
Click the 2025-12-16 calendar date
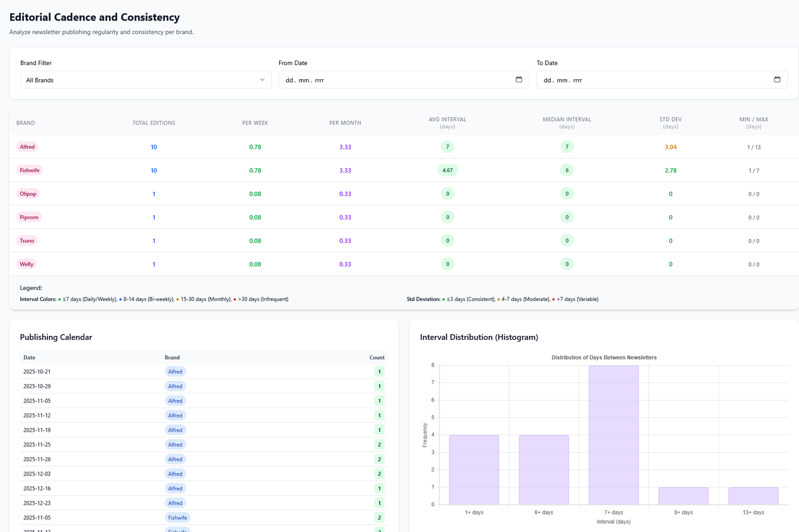(37, 489)
